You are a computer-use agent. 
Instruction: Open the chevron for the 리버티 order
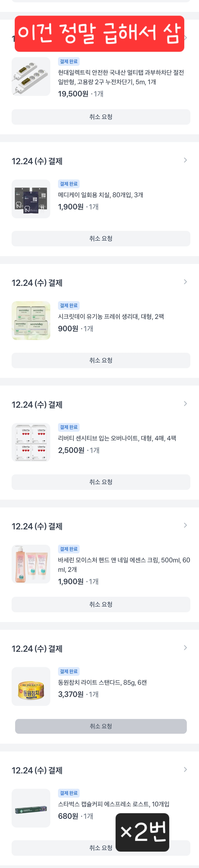point(185,404)
